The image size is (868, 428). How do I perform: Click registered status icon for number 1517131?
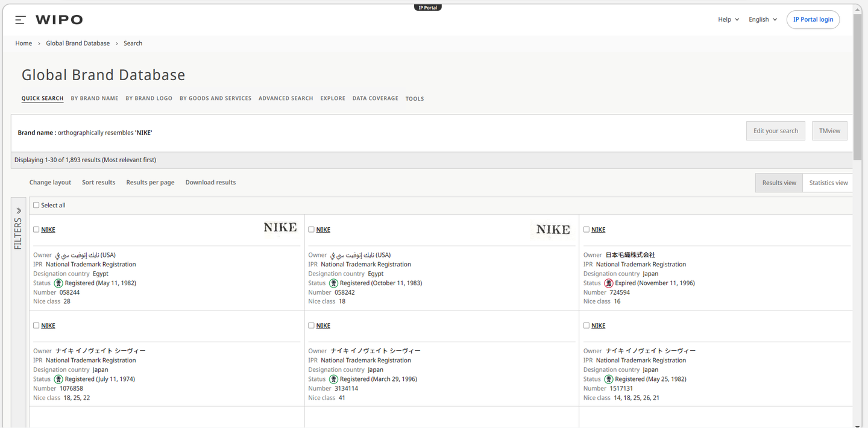tap(609, 379)
